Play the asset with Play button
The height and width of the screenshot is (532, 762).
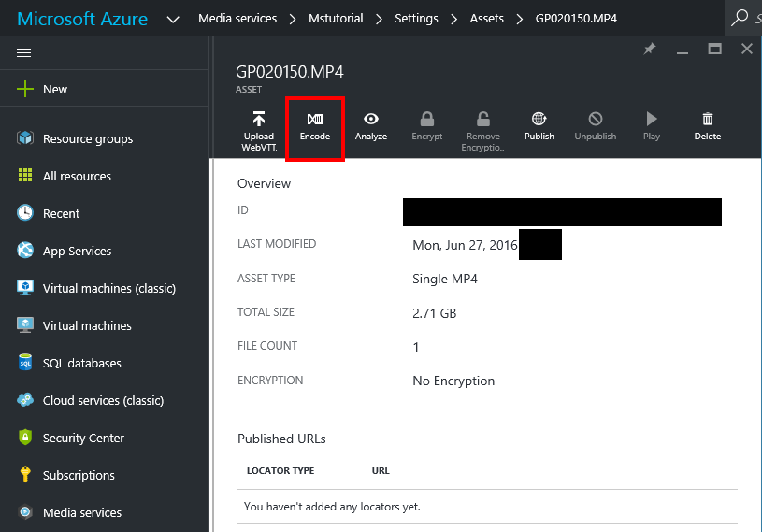pos(651,127)
